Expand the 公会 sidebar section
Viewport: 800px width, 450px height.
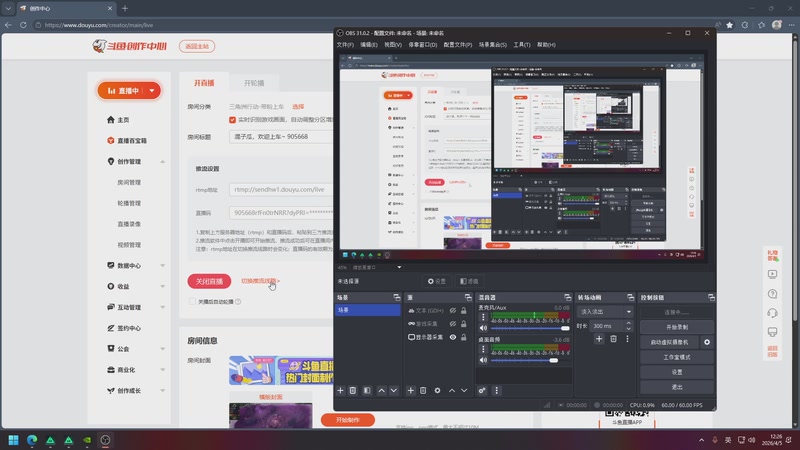[x=163, y=349]
